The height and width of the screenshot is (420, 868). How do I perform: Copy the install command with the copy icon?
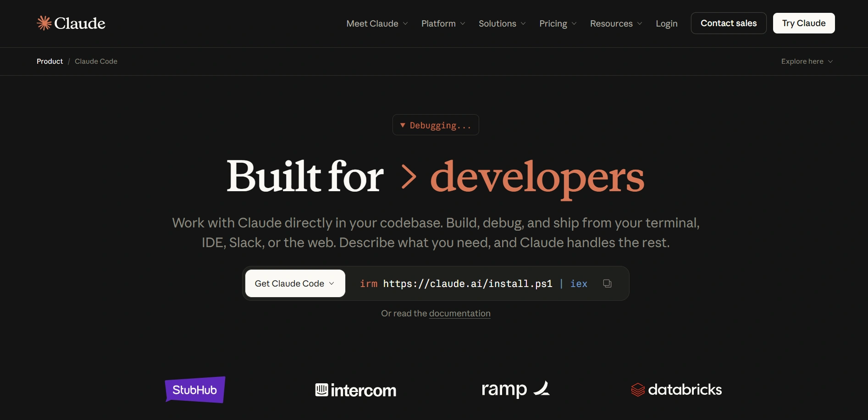pos(607,283)
